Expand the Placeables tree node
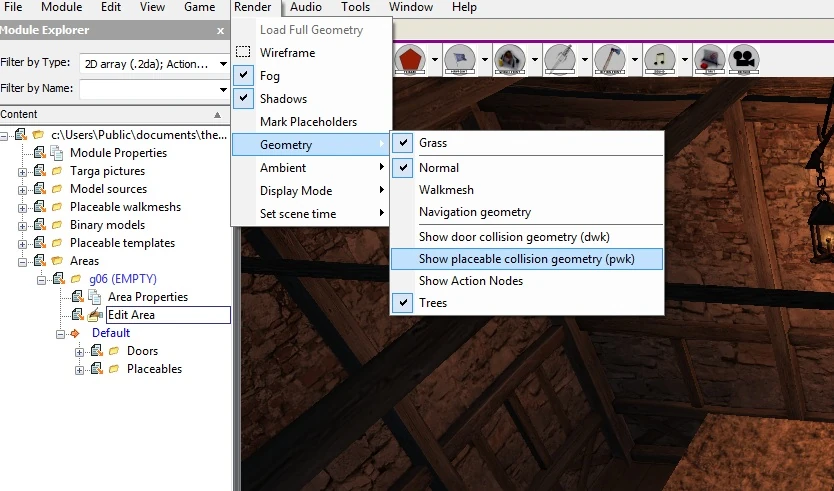The height and width of the screenshot is (491, 834). 79,370
